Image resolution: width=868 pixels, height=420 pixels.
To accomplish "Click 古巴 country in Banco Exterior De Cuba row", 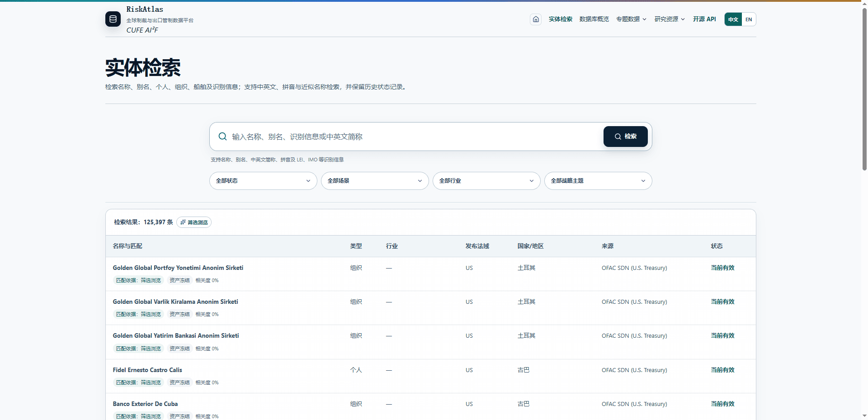I will [524, 404].
